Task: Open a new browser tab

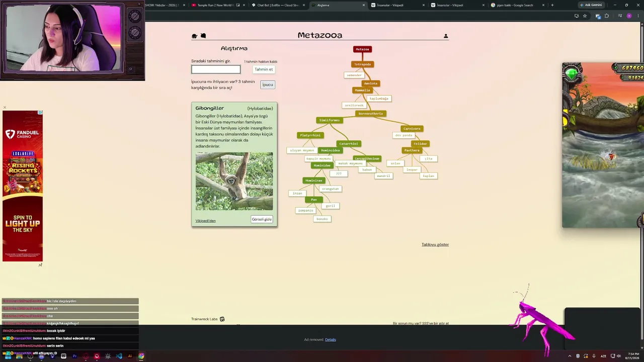Action: click(x=552, y=5)
